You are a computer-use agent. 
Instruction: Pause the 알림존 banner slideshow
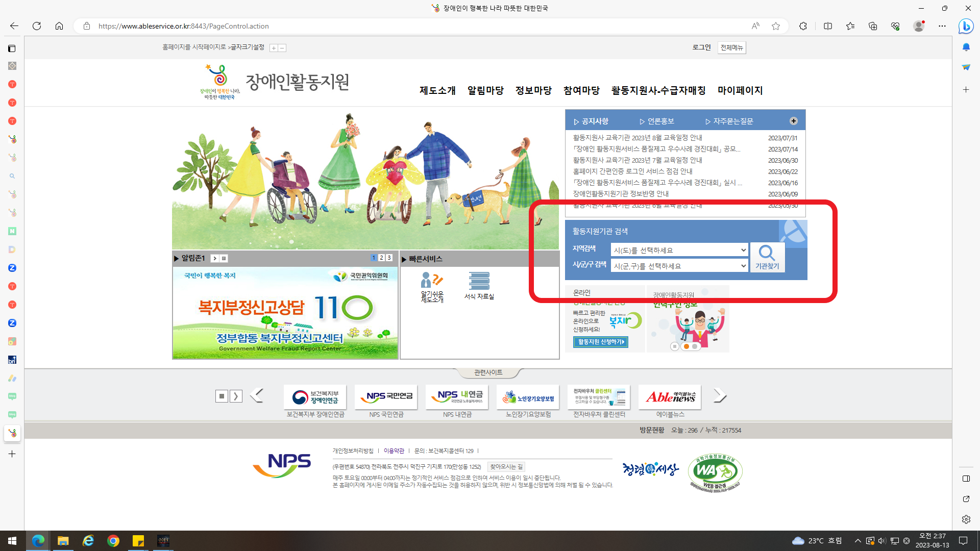(x=224, y=258)
